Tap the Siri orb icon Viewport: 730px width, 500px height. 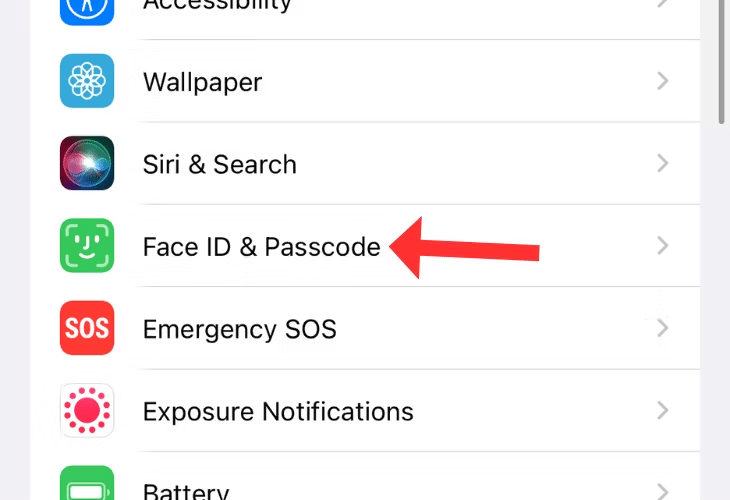(x=87, y=164)
